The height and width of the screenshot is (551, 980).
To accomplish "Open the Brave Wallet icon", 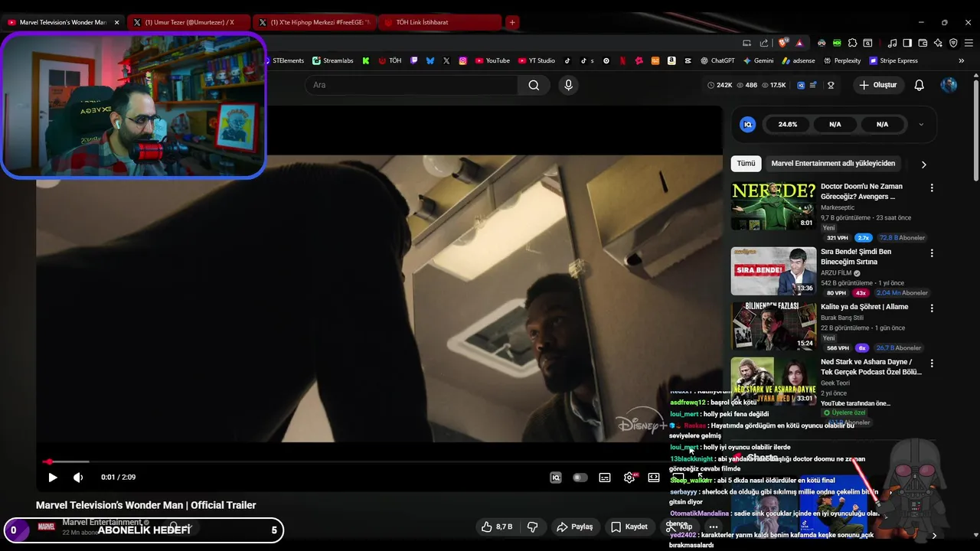I will click(923, 43).
